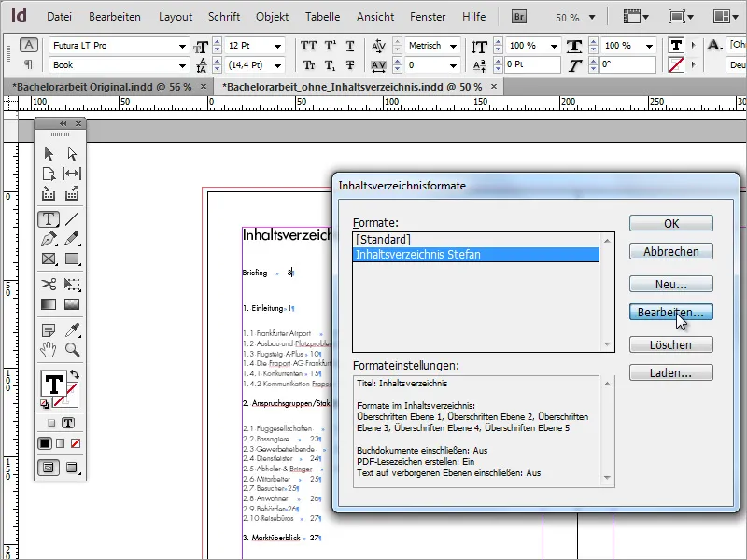
Task: Switch to Normal view mode
Action: pos(49,468)
